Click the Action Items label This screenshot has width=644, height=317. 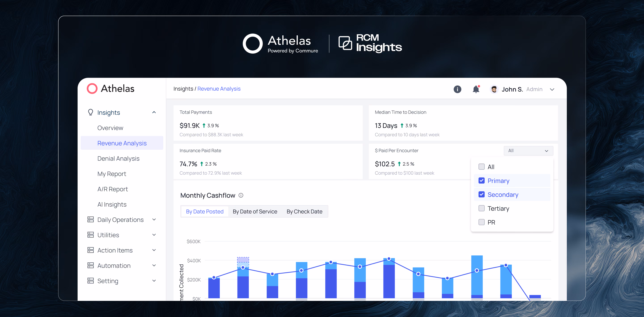coord(115,250)
